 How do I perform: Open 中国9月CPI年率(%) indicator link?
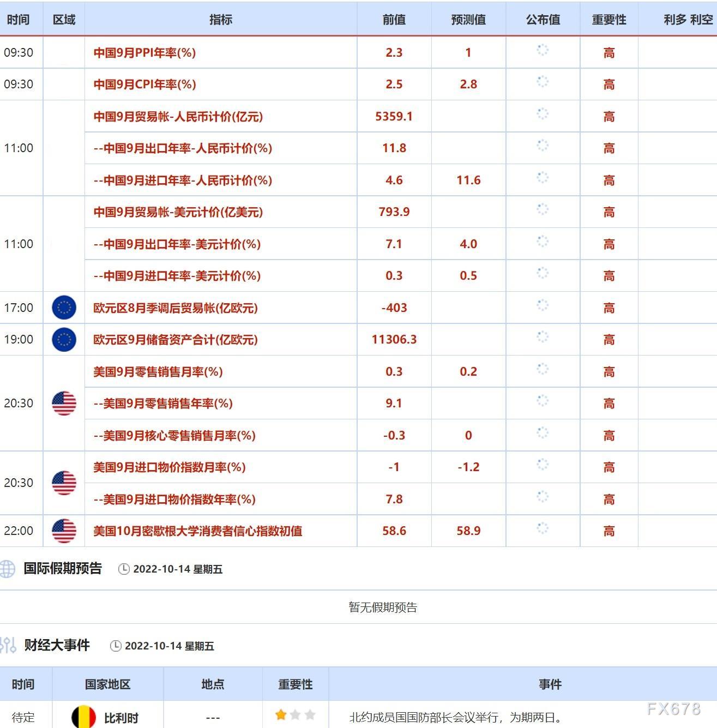tap(144, 84)
